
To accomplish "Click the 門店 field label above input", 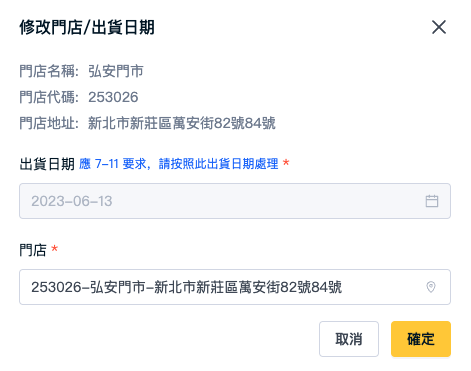I will pyautogui.click(x=33, y=250).
